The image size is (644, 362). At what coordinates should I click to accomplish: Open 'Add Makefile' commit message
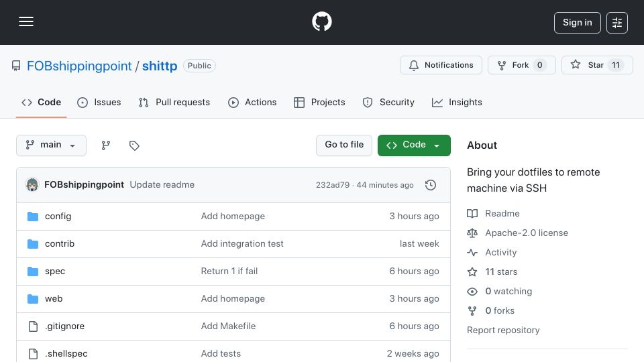[228, 326]
